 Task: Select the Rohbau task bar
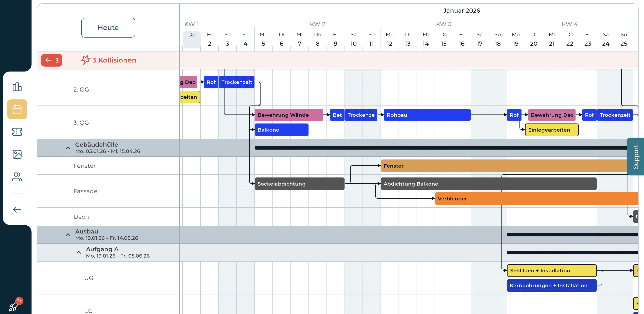(x=427, y=115)
